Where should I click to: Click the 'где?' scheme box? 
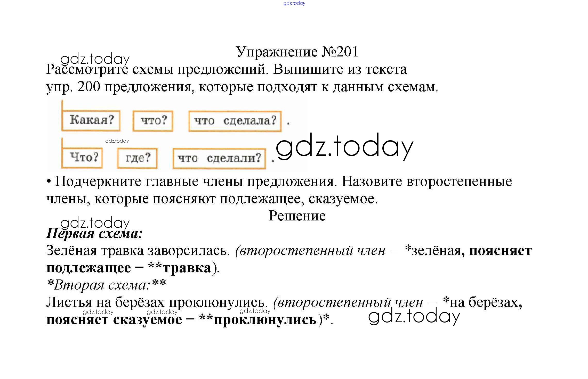[137, 158]
